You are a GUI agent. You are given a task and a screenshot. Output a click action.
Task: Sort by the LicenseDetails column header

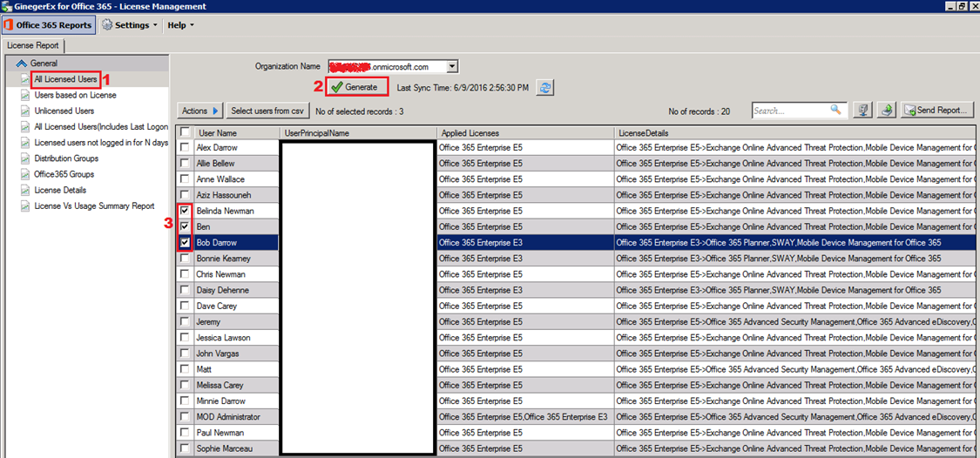click(x=795, y=133)
